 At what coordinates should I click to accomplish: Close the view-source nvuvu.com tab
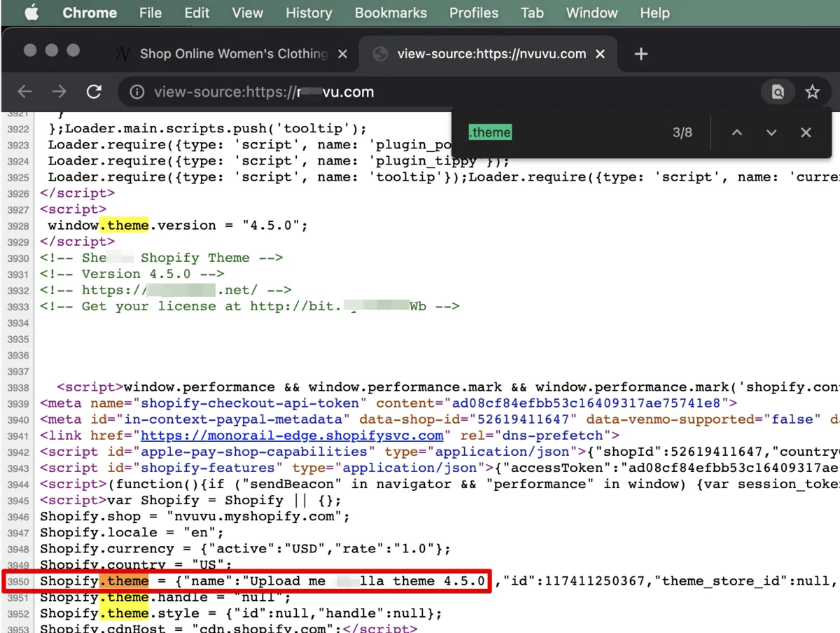(x=600, y=54)
